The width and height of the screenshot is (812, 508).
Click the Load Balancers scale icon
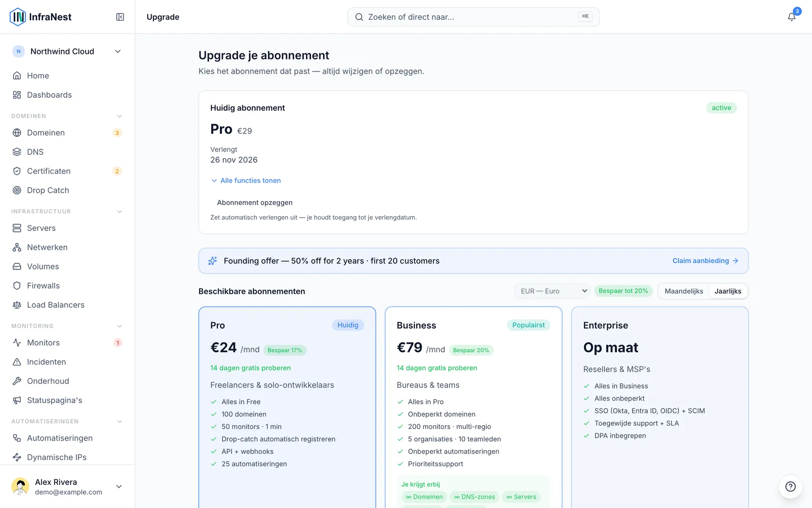pos(17,305)
